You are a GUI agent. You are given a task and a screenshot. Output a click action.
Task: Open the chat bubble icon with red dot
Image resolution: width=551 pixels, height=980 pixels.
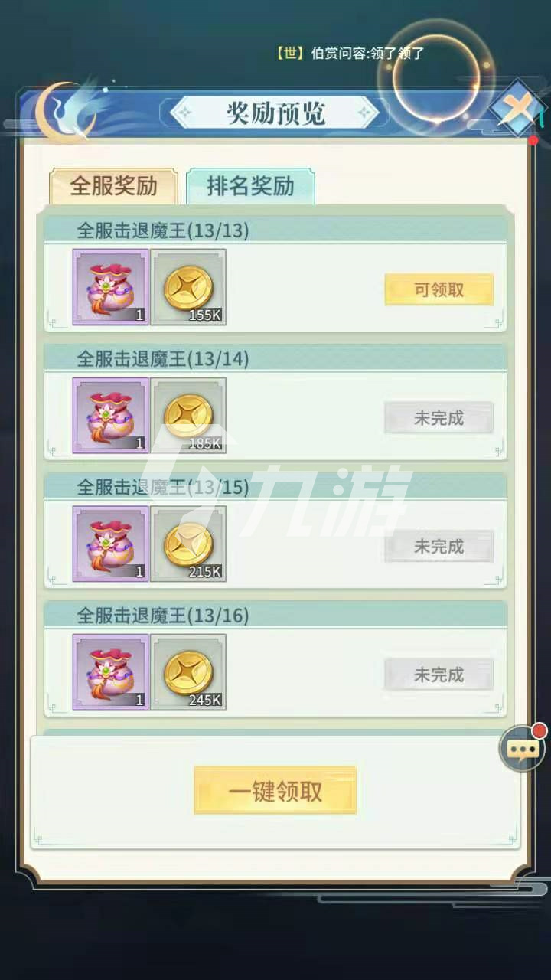523,747
